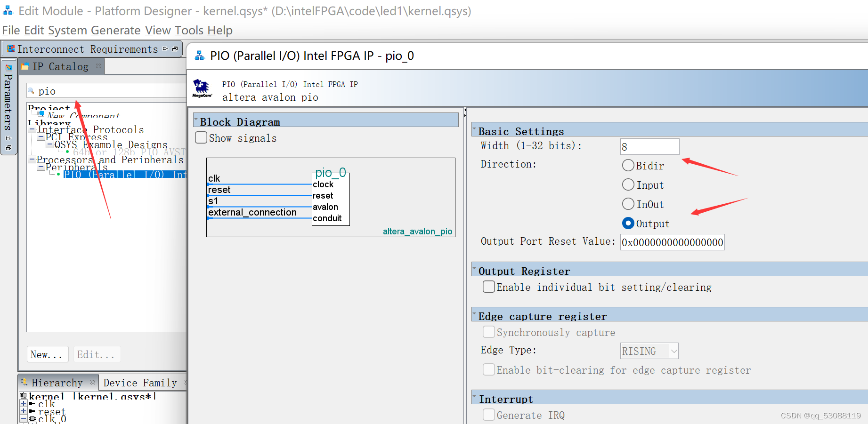Pin the Interconnect Requirements panel
868x424 pixels.
coord(165,48)
